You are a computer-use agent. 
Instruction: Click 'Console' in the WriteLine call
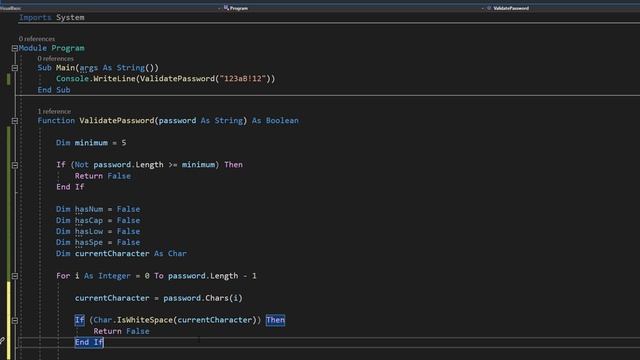pyautogui.click(x=72, y=79)
